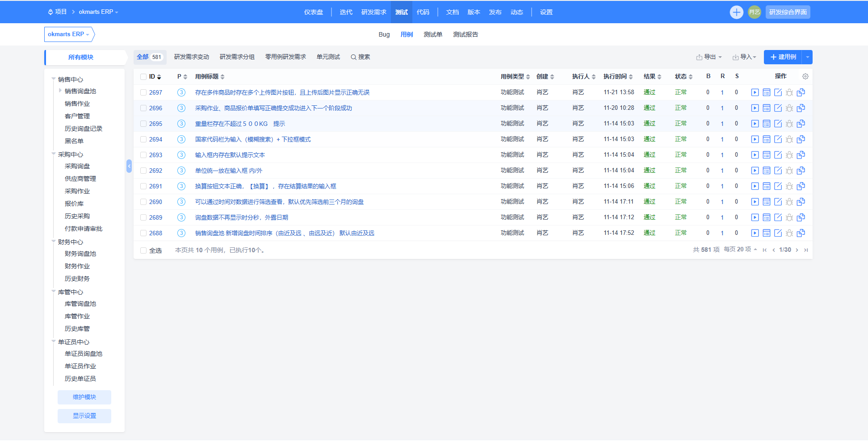Open the 研发需求 top menu
This screenshot has height=442, width=868.
pyautogui.click(x=374, y=12)
